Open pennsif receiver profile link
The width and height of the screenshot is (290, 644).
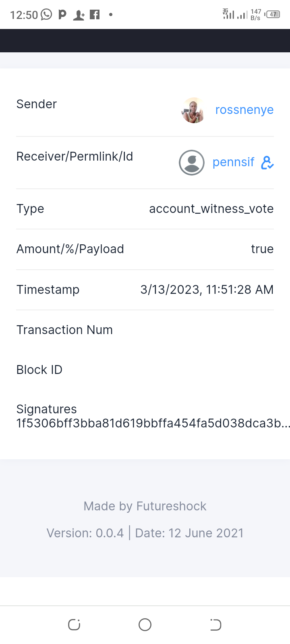(233, 162)
